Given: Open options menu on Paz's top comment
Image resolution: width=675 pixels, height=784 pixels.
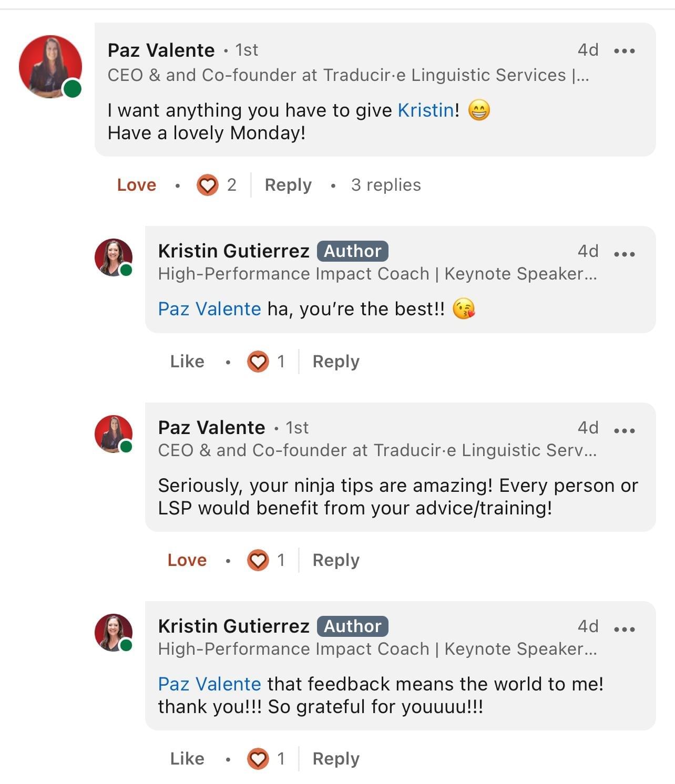Looking at the screenshot, I should click(x=624, y=51).
